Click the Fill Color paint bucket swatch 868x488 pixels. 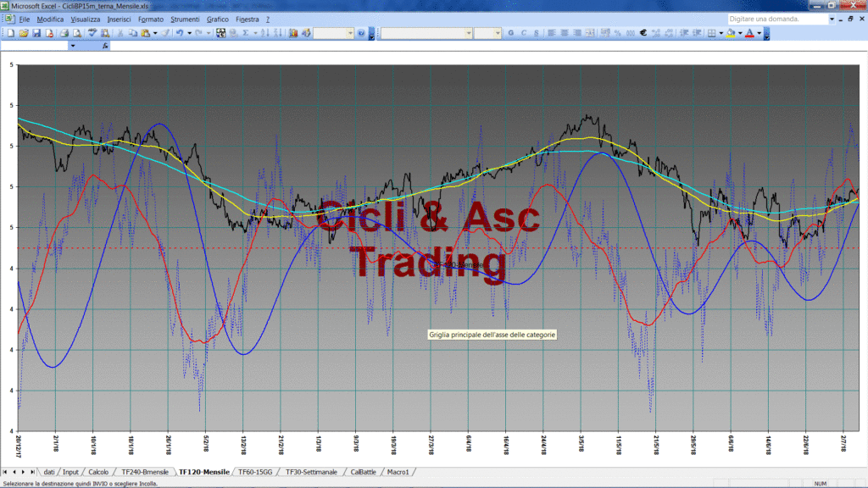(731, 33)
